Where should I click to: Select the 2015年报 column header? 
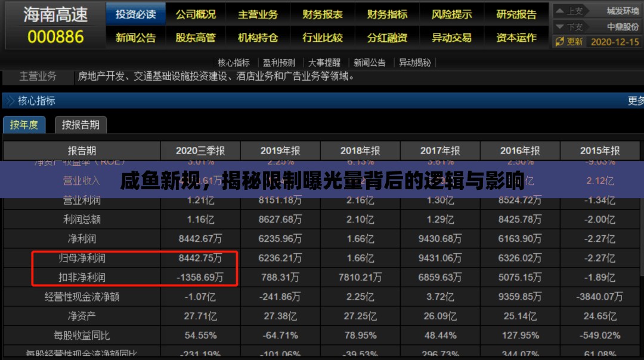(x=600, y=150)
